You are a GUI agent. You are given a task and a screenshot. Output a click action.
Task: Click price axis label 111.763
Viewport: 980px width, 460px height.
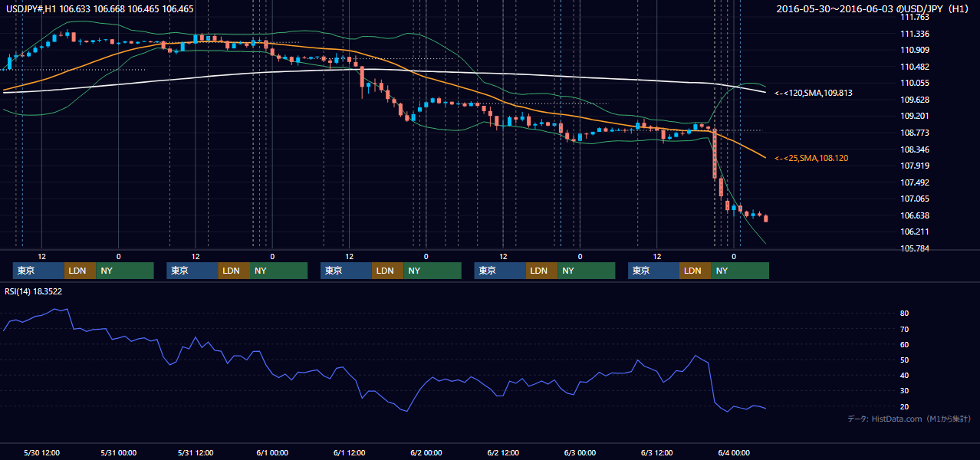(915, 17)
